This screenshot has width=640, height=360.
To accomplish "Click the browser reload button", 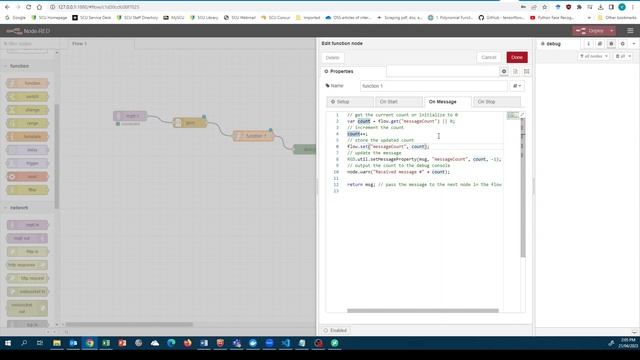I will (x=28, y=7).
